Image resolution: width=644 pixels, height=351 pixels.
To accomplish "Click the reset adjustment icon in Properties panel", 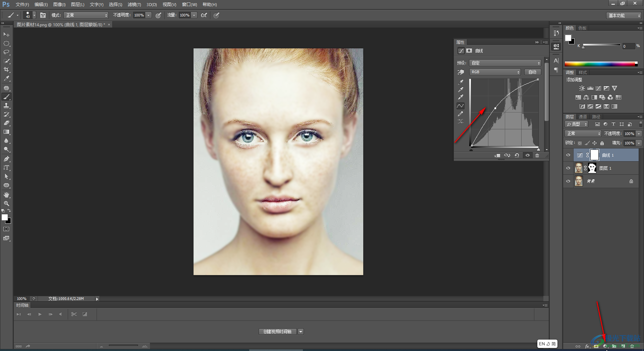I will pos(517,155).
